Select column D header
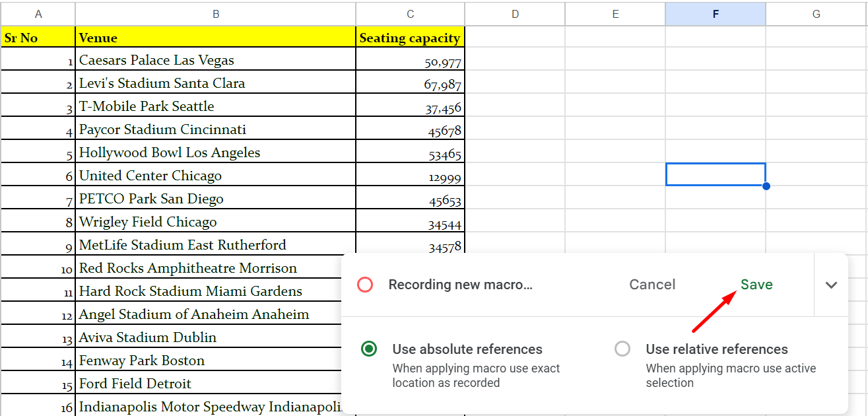Image resolution: width=868 pixels, height=416 pixels. click(x=515, y=14)
